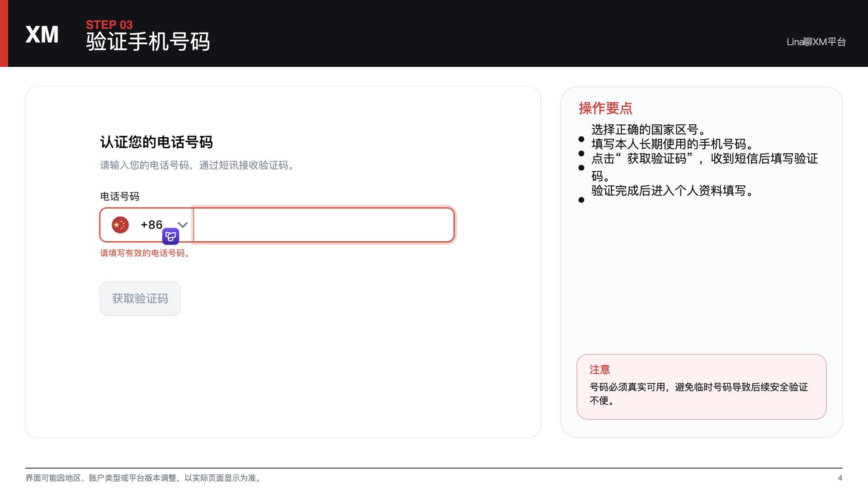
Task: Click bullet text 选择正确的国家区号。
Action: pyautogui.click(x=649, y=130)
